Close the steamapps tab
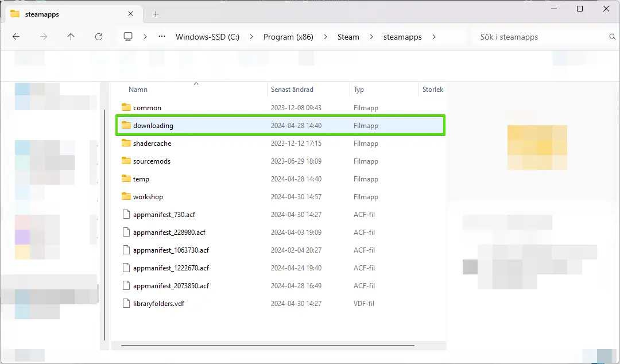The width and height of the screenshot is (620, 364). click(x=130, y=14)
